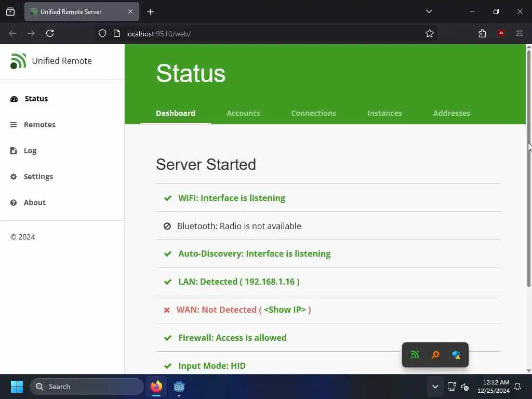532x399 pixels.
Task: Click the WiFi listening checkmark icon
Action: coord(168,198)
